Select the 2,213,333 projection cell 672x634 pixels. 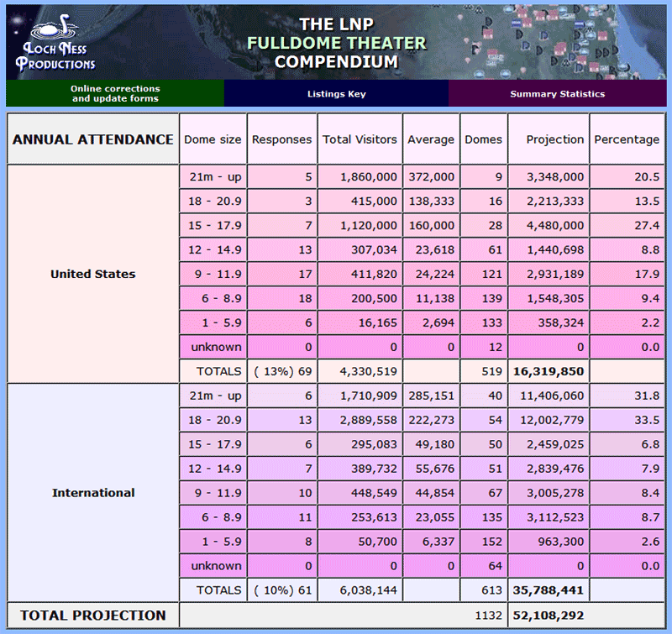(x=549, y=201)
